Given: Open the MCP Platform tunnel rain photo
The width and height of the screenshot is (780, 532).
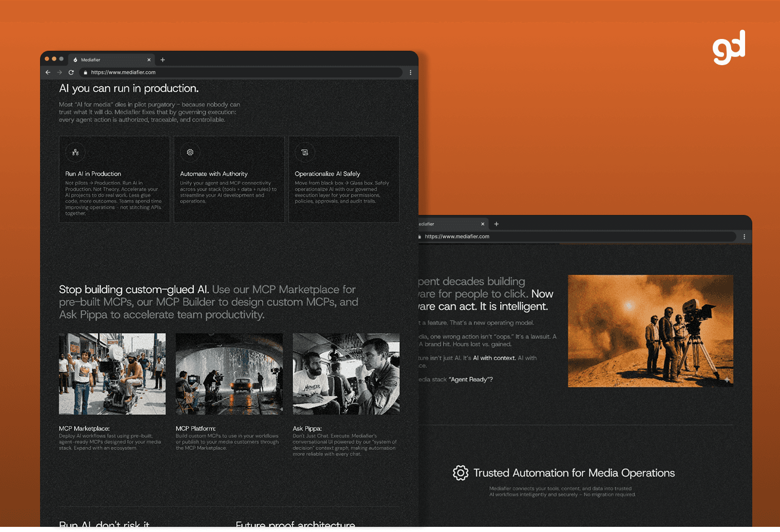Looking at the screenshot, I should click(229, 374).
